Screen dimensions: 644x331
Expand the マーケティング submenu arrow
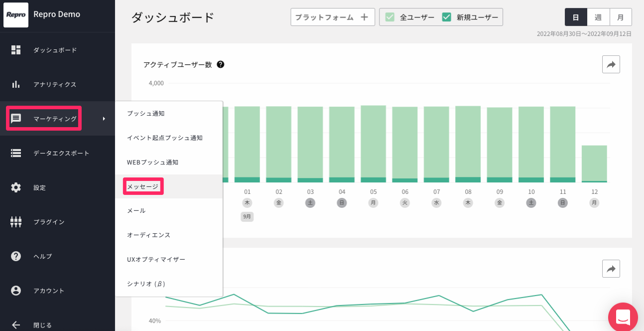(104, 119)
